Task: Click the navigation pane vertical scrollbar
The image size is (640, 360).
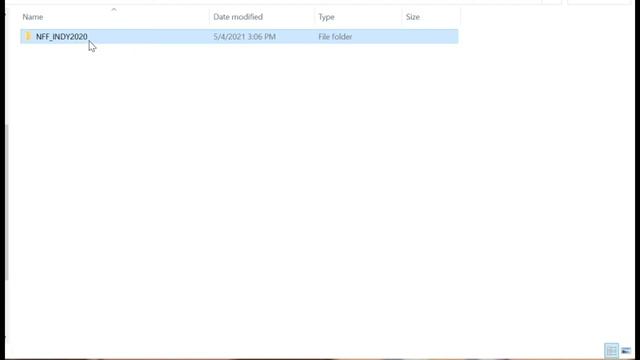Action: click(7, 202)
